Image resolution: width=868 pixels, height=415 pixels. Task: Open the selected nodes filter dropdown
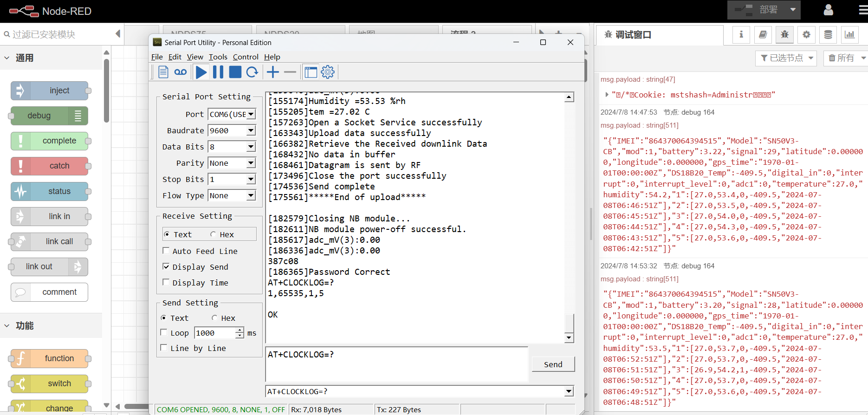(786, 58)
